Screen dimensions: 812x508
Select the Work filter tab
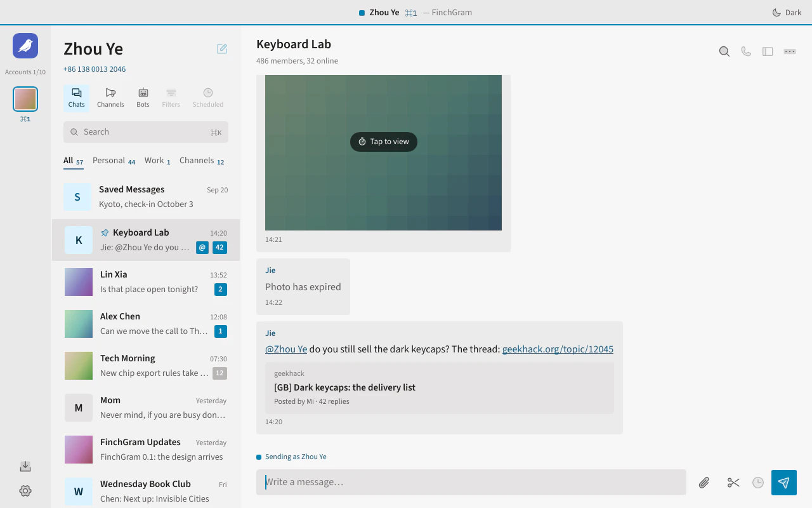(x=157, y=161)
